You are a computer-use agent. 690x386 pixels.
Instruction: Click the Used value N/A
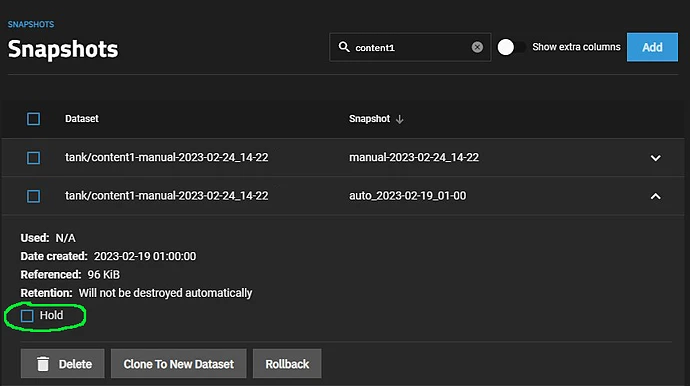point(66,238)
